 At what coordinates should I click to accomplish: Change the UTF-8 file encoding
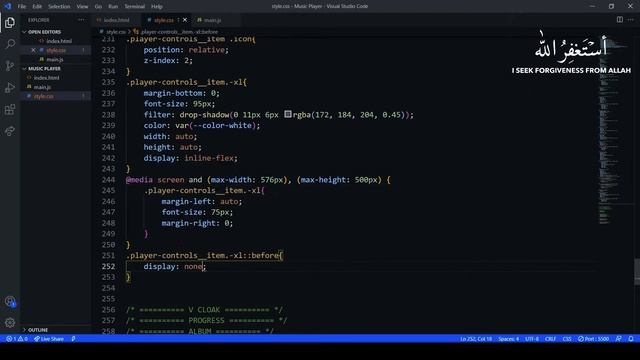pos(532,339)
